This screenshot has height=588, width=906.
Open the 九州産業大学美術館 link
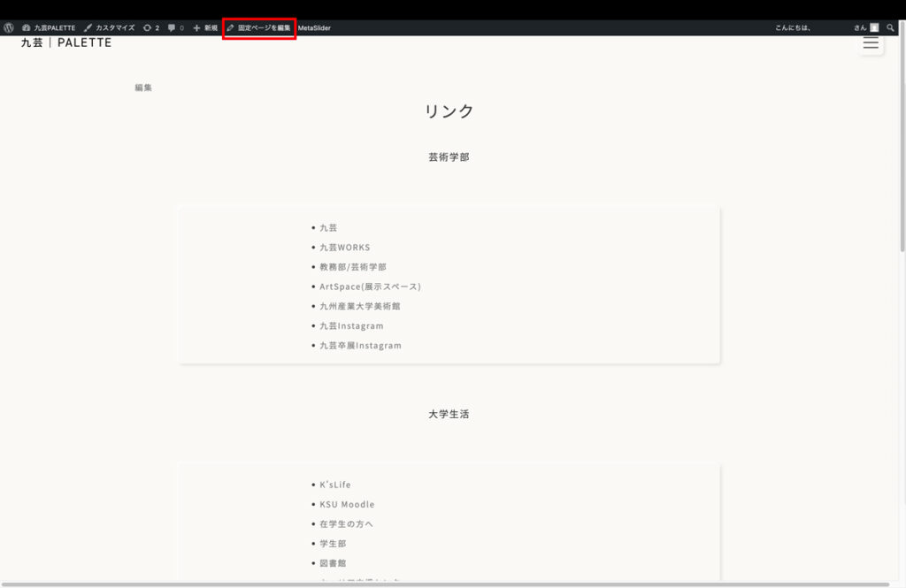(x=354, y=306)
